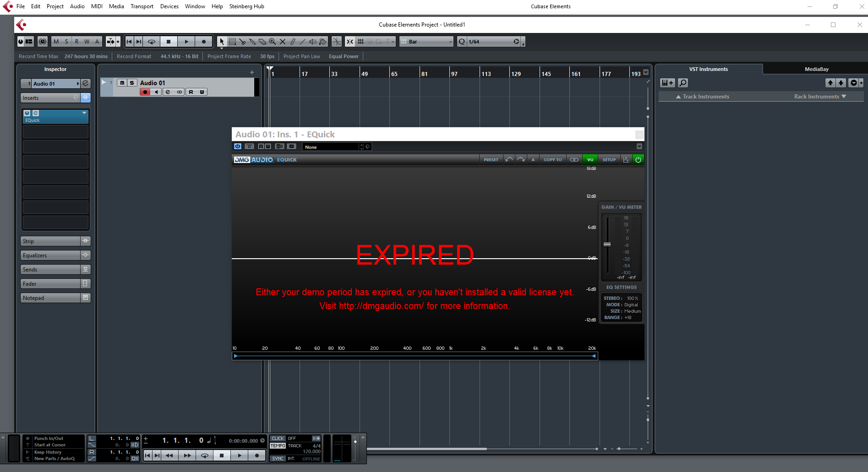The image size is (868, 472).
Task: Open the toolbar's history clock button
Action: point(43,42)
